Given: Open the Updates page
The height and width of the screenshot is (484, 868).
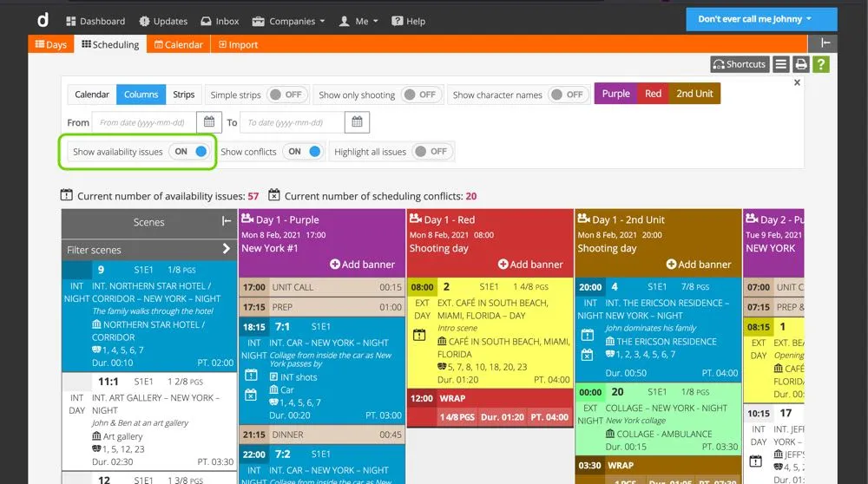Looking at the screenshot, I should pos(163,21).
